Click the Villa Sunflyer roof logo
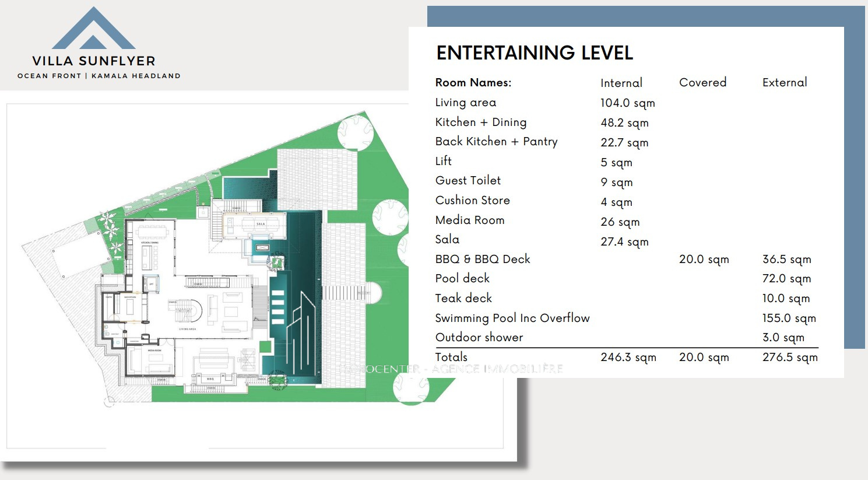The image size is (868, 480). click(x=93, y=29)
